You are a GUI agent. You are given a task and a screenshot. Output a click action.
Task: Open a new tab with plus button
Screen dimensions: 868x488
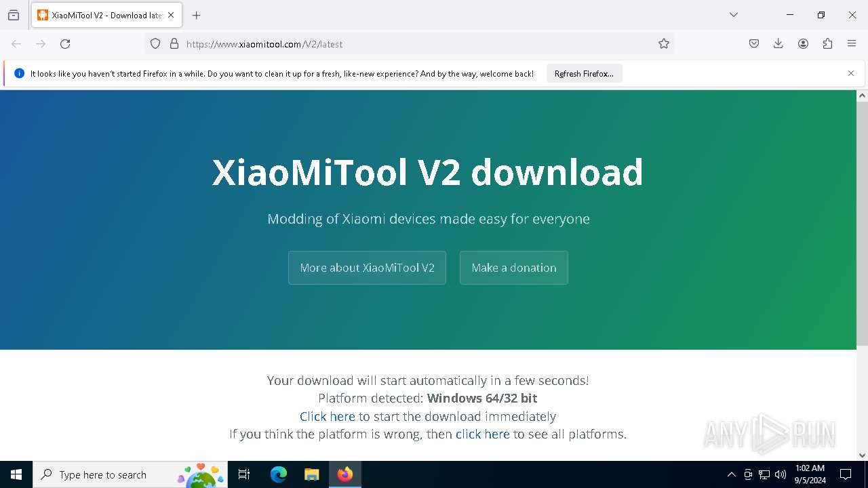point(197,15)
